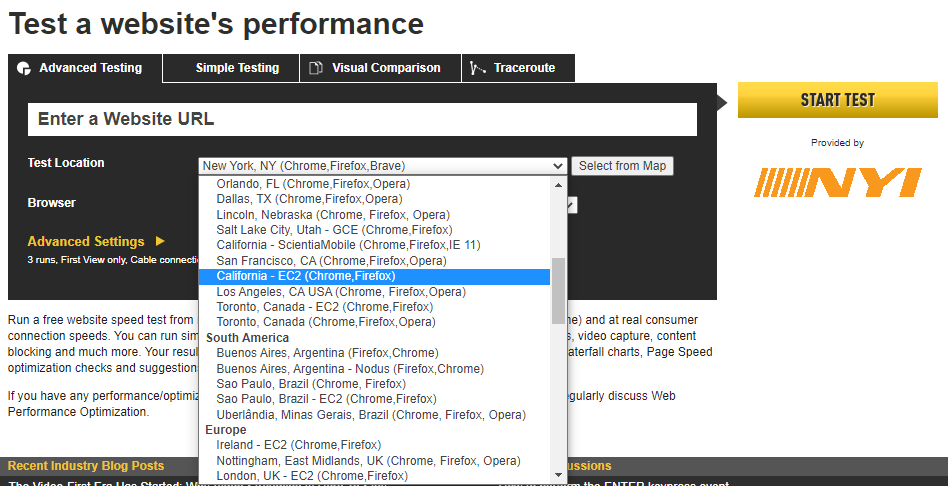Select California - ScientiaMobile option
948x486 pixels.
(374, 245)
